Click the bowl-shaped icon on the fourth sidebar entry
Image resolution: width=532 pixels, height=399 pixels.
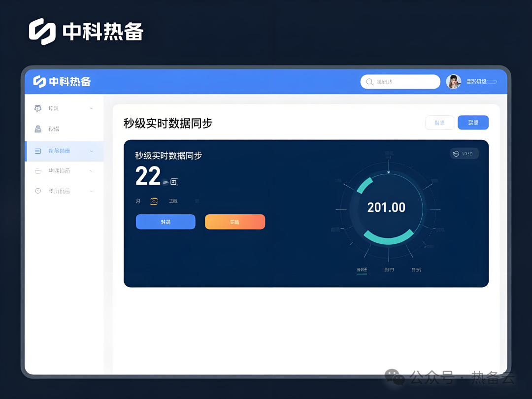(x=37, y=170)
